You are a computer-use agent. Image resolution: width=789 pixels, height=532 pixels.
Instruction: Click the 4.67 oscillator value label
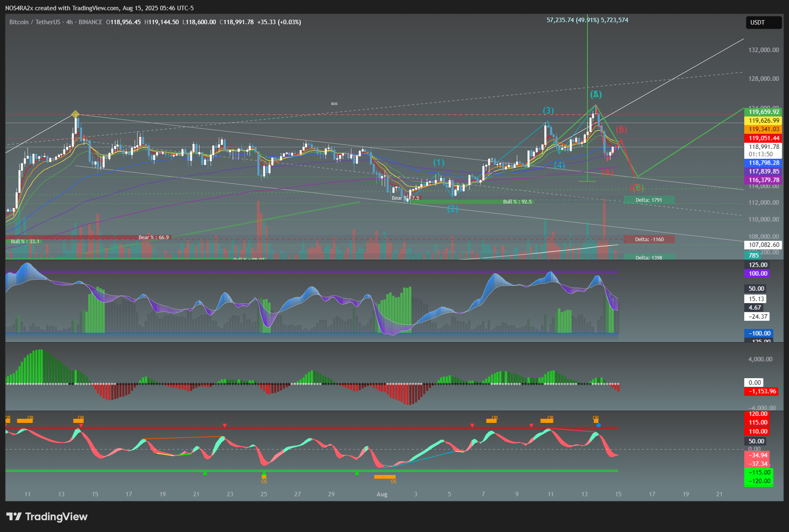[x=755, y=308]
